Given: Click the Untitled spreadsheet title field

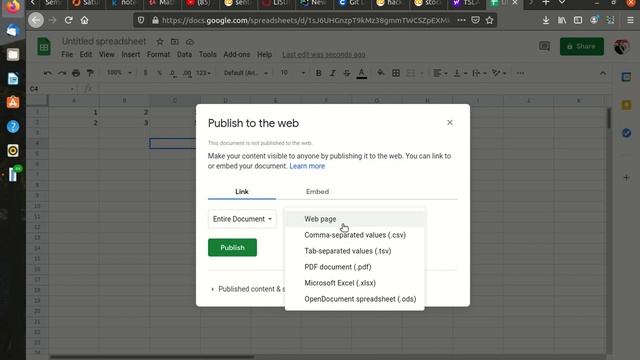Looking at the screenshot, I should pos(104,41).
